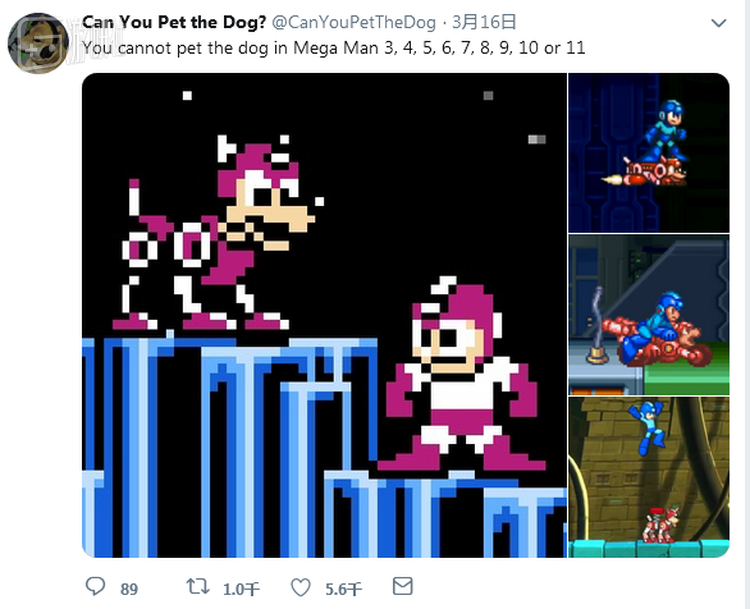
Task: Like the tweet with heart icon
Action: [301, 587]
